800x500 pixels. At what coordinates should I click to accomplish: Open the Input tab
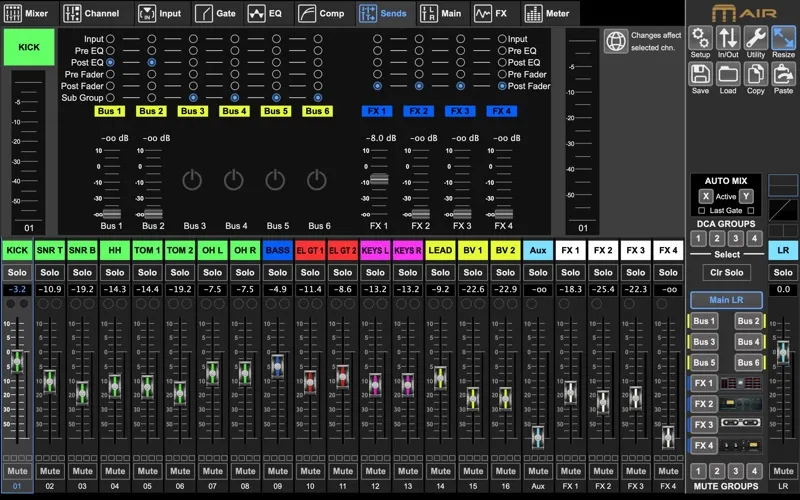(x=160, y=13)
